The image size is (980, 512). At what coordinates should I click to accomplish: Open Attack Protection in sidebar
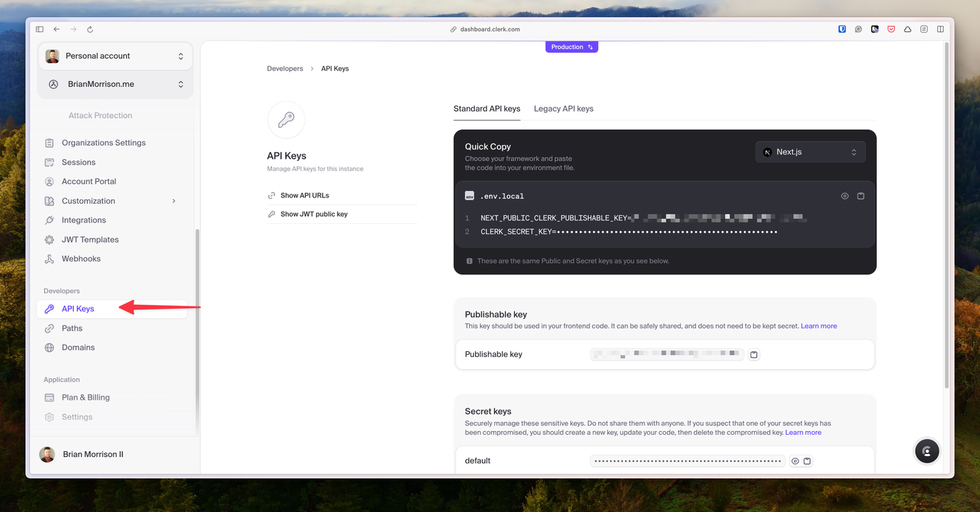[x=100, y=115]
